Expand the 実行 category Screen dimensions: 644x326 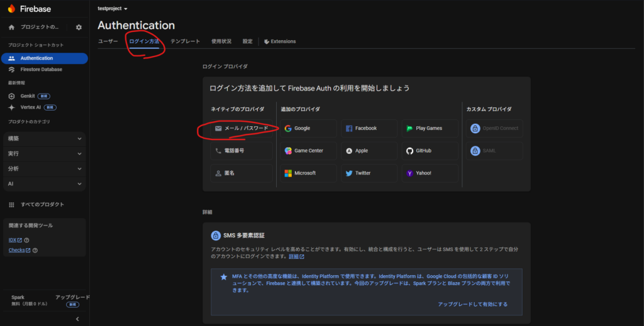[45, 154]
